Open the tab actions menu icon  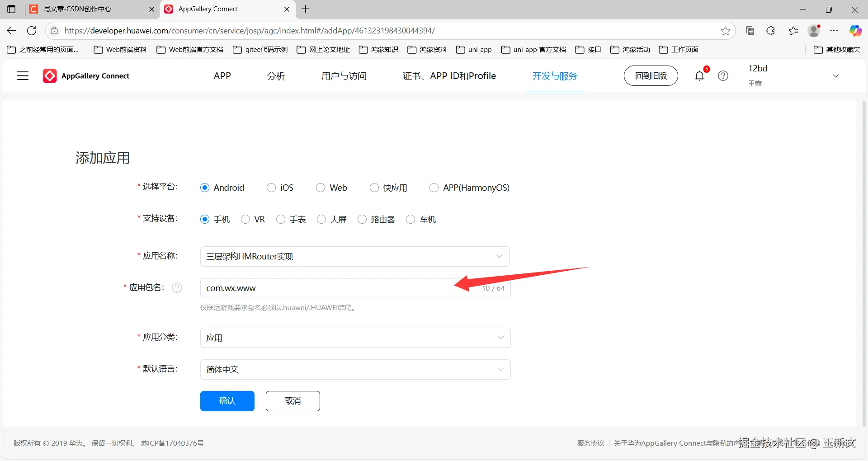[11, 9]
